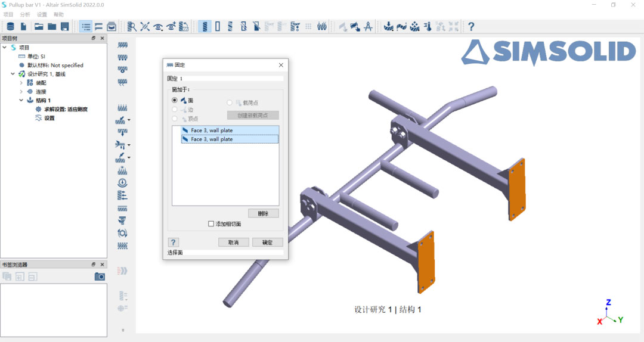
Task: Click the measure compass tool icon
Action: coord(368,26)
